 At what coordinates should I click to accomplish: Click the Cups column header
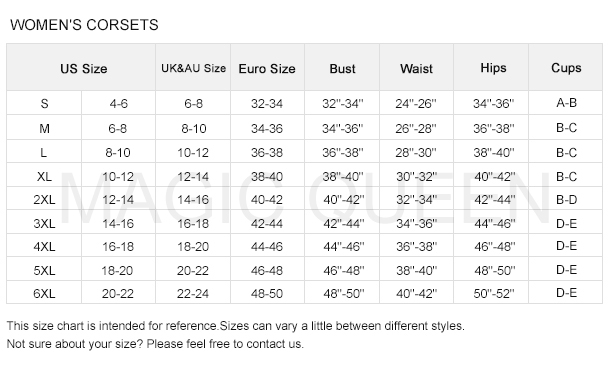coord(566,68)
